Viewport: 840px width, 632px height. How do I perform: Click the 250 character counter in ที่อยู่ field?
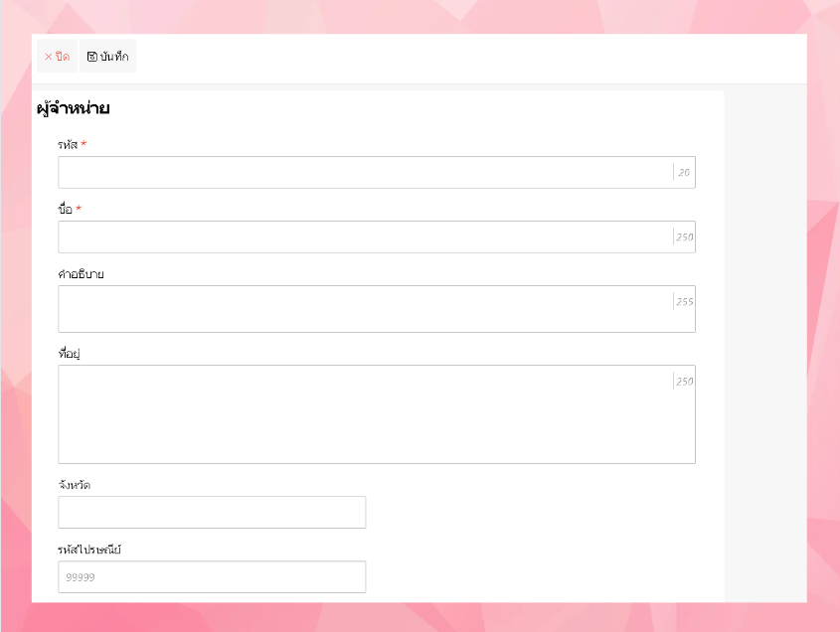coord(684,382)
